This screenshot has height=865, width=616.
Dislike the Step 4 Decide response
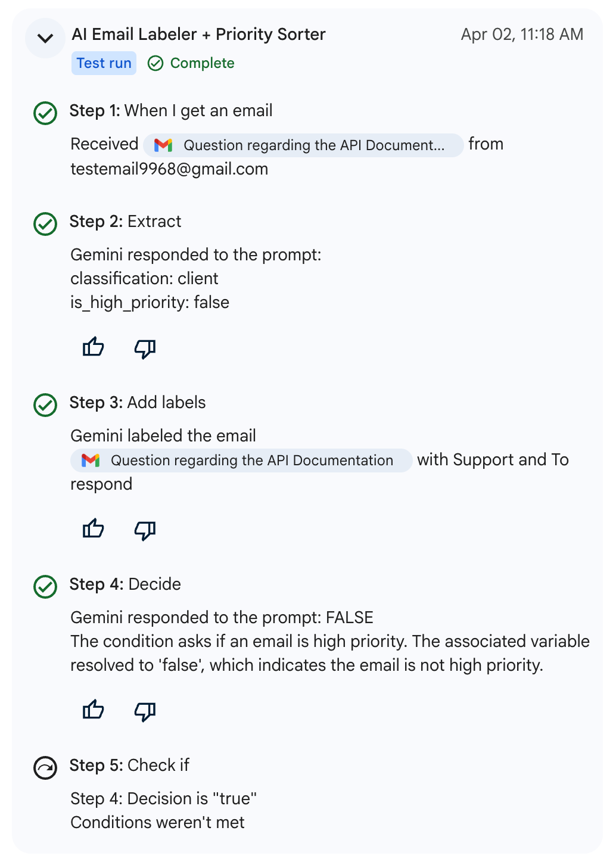[x=145, y=711]
